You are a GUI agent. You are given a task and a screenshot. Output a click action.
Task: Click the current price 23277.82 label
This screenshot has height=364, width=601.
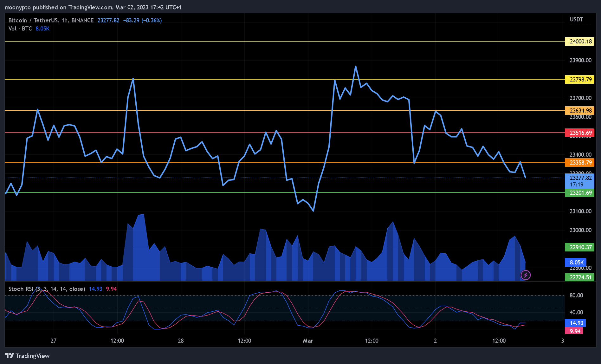579,181
